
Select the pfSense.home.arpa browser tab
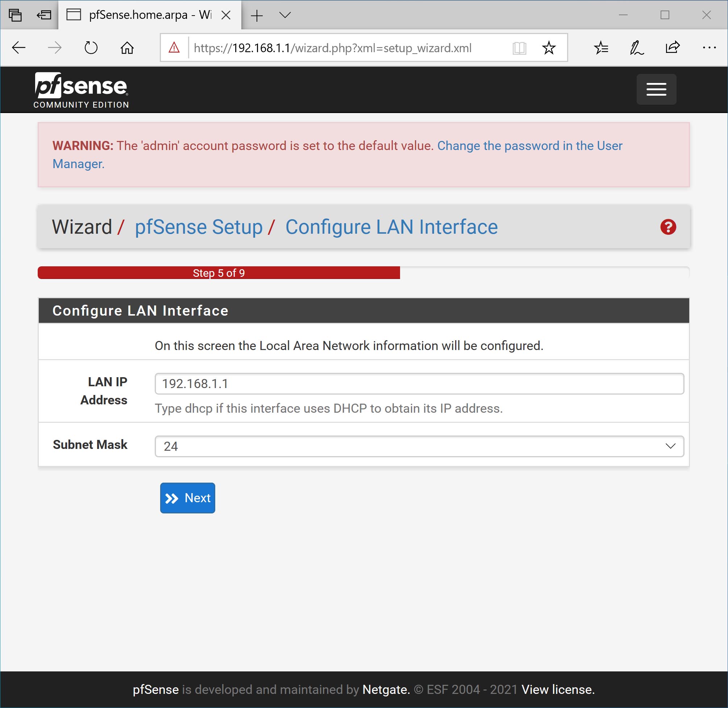pos(149,15)
